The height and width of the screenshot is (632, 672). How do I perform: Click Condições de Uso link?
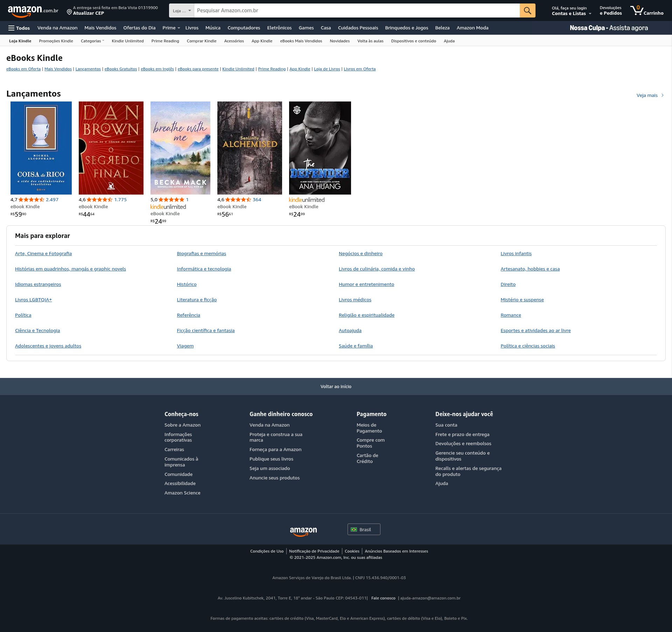(x=267, y=551)
